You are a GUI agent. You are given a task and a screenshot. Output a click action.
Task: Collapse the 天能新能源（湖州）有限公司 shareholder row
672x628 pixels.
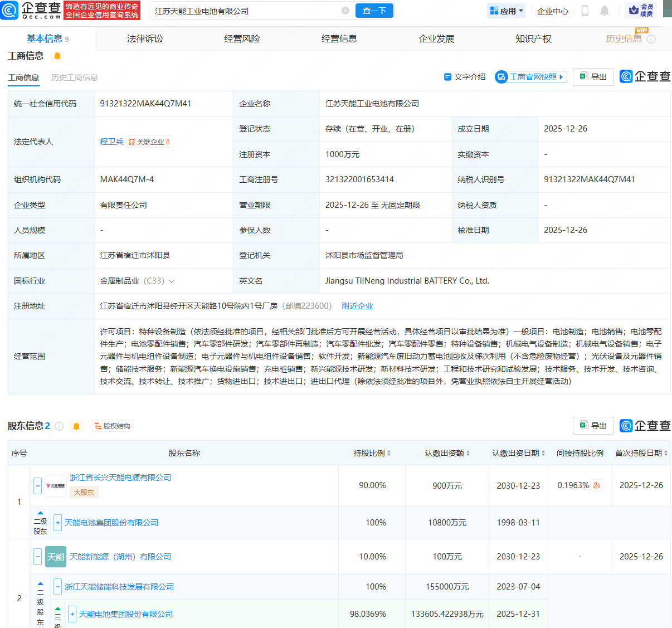tap(37, 557)
